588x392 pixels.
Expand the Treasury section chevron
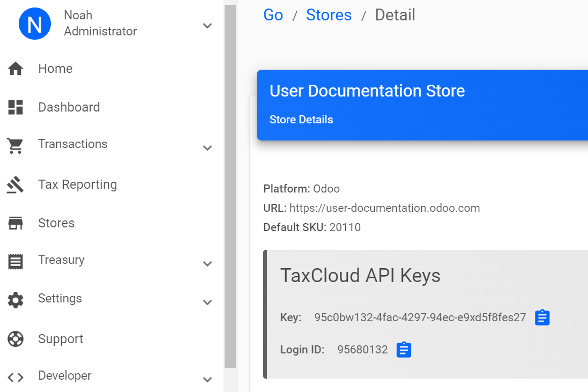pyautogui.click(x=207, y=263)
